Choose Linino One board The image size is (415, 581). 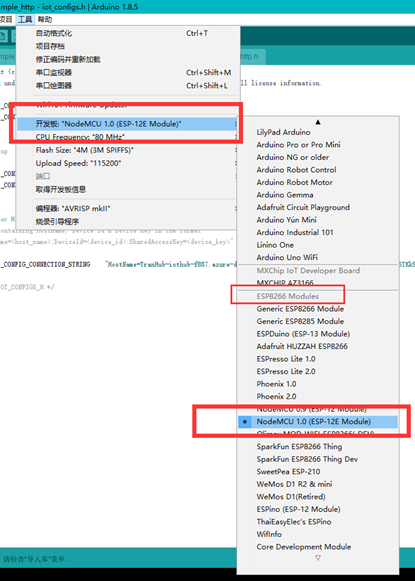(318, 245)
